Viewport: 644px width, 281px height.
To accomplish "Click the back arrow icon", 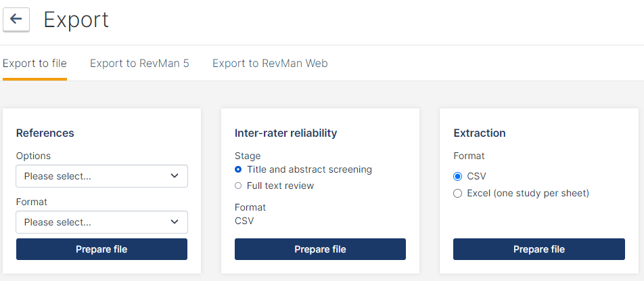I will click(16, 20).
